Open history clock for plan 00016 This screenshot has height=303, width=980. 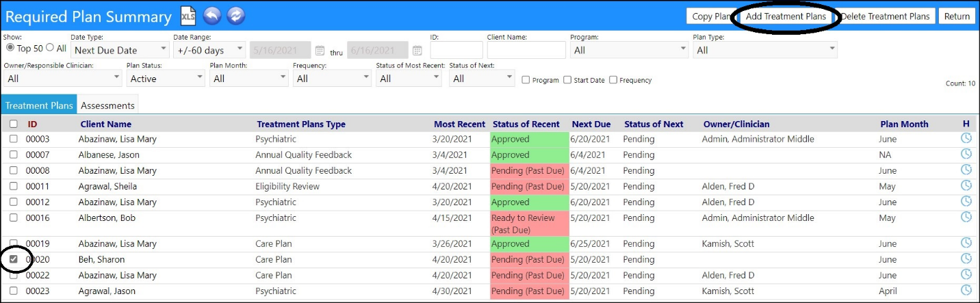pyautogui.click(x=966, y=217)
